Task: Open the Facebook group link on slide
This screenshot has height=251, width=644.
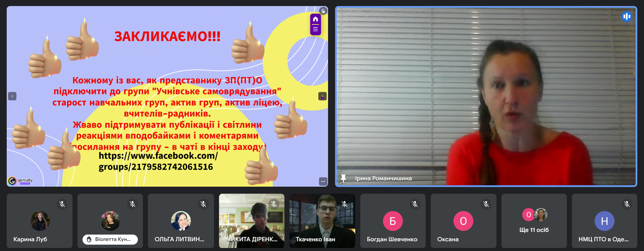Action: (158, 161)
